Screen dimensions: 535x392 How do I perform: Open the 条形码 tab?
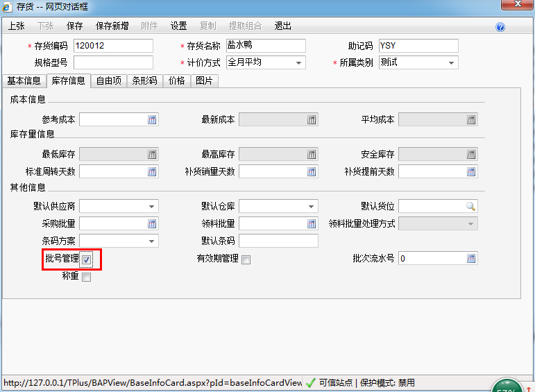point(144,80)
